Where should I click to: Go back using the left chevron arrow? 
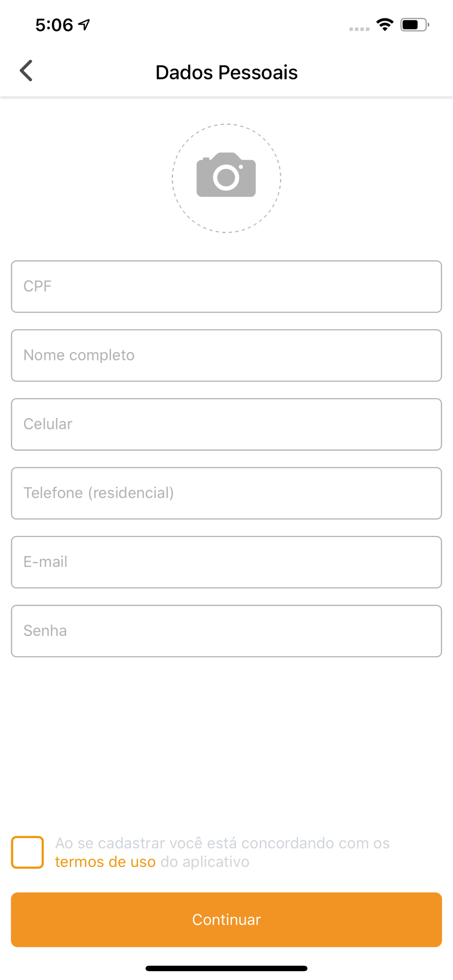pyautogui.click(x=26, y=71)
